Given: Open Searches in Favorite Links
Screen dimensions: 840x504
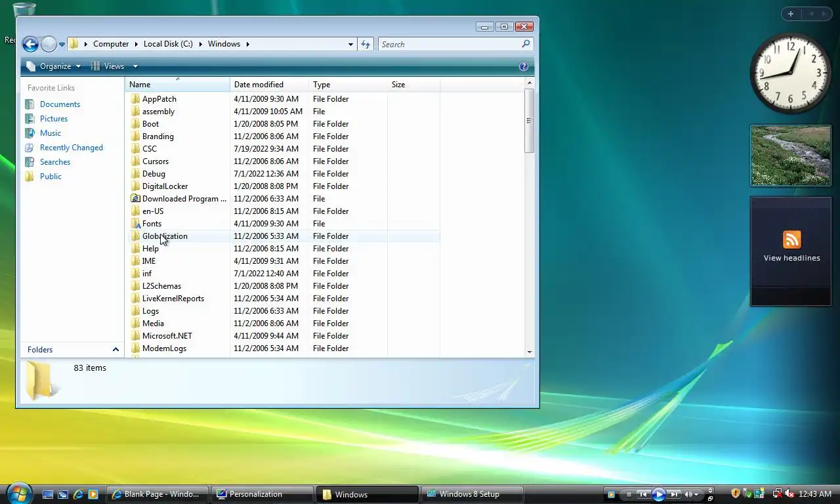Looking at the screenshot, I should (55, 162).
